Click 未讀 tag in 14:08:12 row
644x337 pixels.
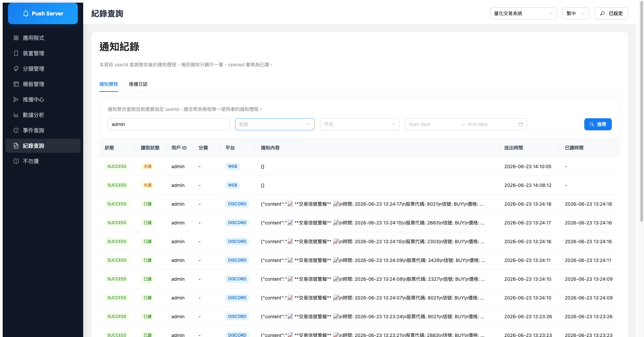tap(148, 185)
